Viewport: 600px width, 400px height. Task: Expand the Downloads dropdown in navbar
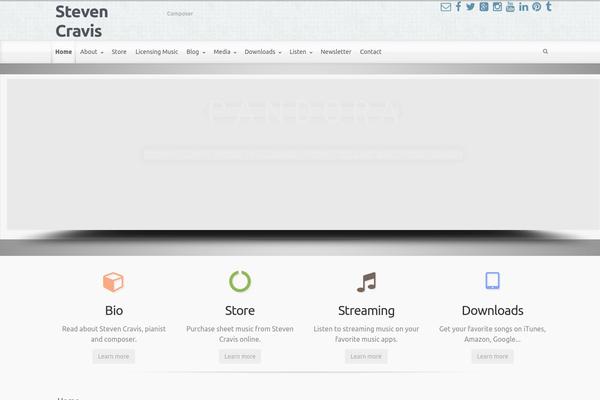(263, 52)
